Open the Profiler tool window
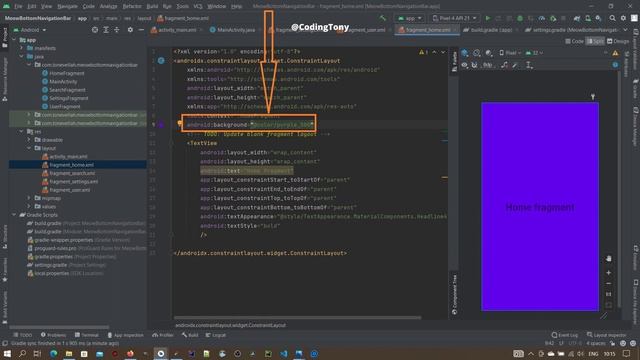This screenshot has height=360, width=640. 163,335
